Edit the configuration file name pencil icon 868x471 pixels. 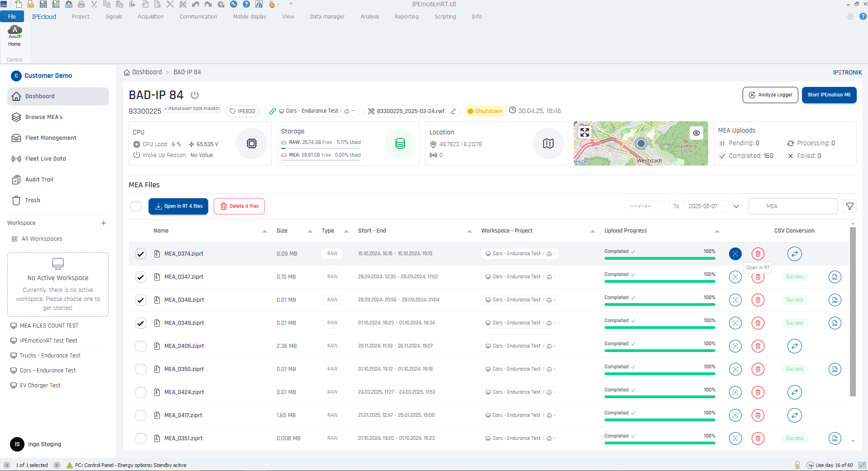(453, 111)
